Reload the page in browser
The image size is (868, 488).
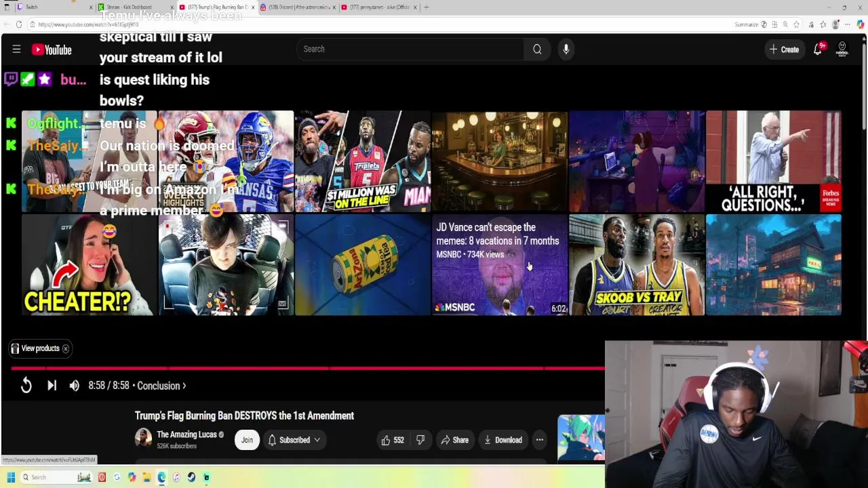19,24
